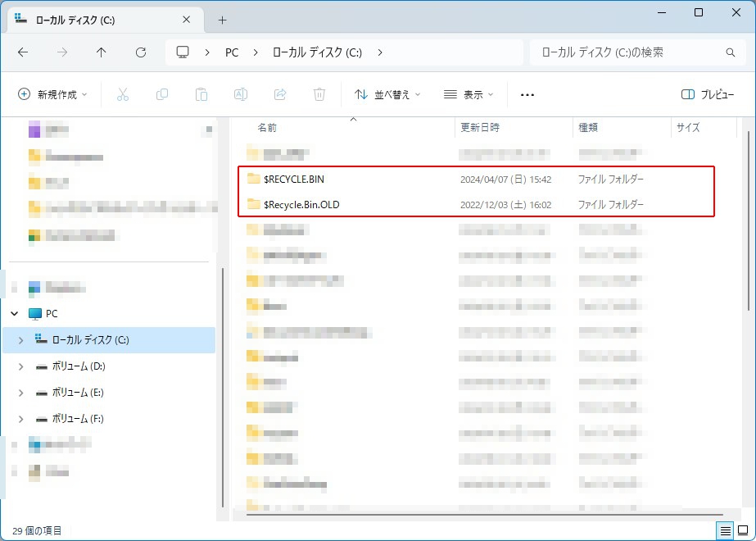Expand the ボリューム (D:) tree node
The image size is (756, 541).
coord(20,366)
